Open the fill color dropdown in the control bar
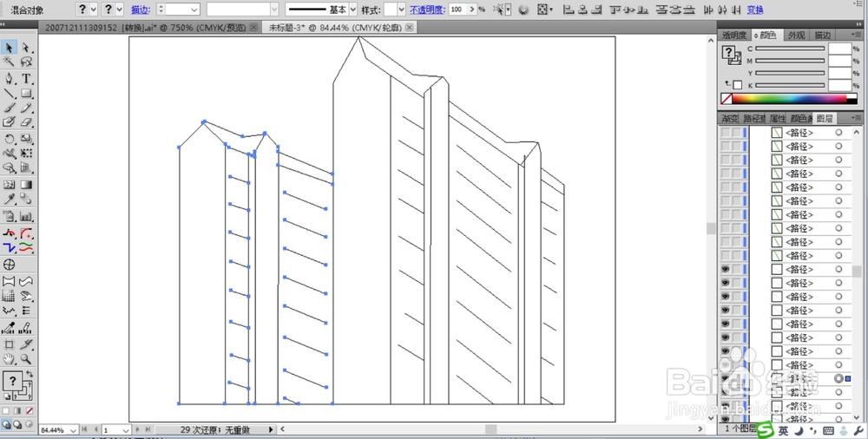This screenshot has height=439, width=868. click(x=93, y=9)
